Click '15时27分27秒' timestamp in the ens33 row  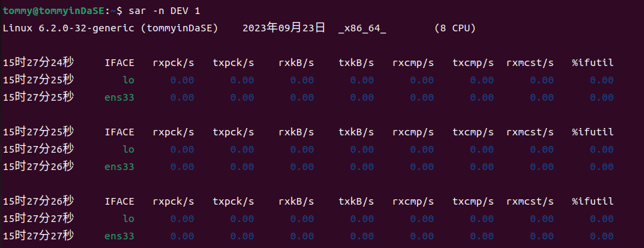pyautogui.click(x=38, y=235)
